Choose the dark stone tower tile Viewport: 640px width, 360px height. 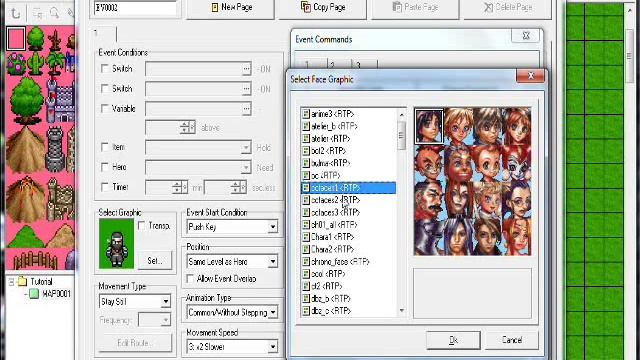(55, 149)
